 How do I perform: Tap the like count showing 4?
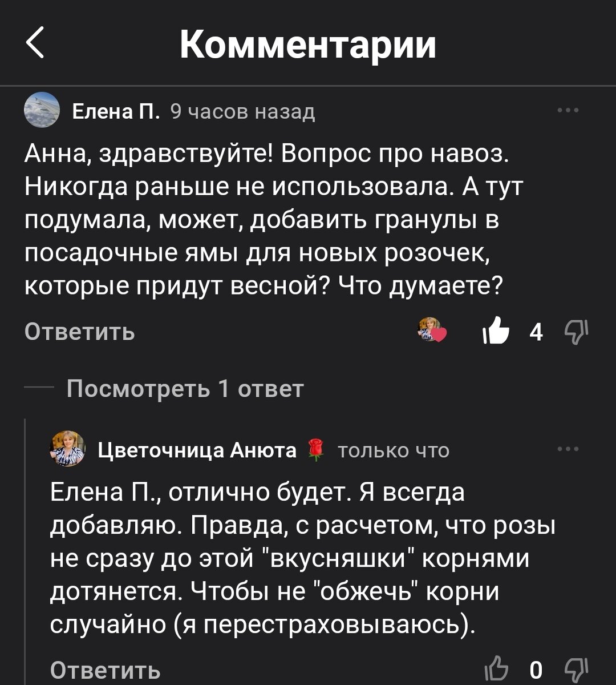[x=535, y=331]
